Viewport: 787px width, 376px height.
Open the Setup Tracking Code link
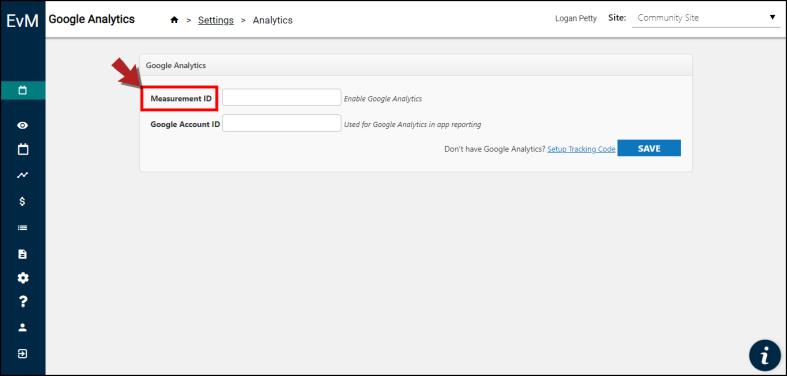coord(581,149)
